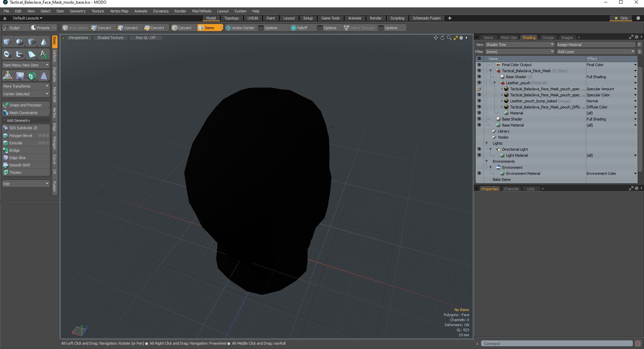644x349 pixels.
Task: Open layout settings gear in top bar
Action: [638, 18]
